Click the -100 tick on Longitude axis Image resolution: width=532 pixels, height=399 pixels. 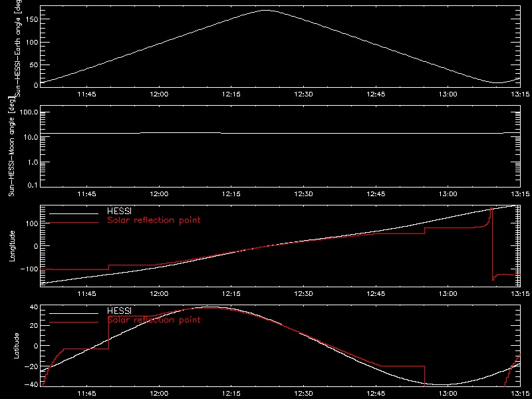tap(29, 269)
